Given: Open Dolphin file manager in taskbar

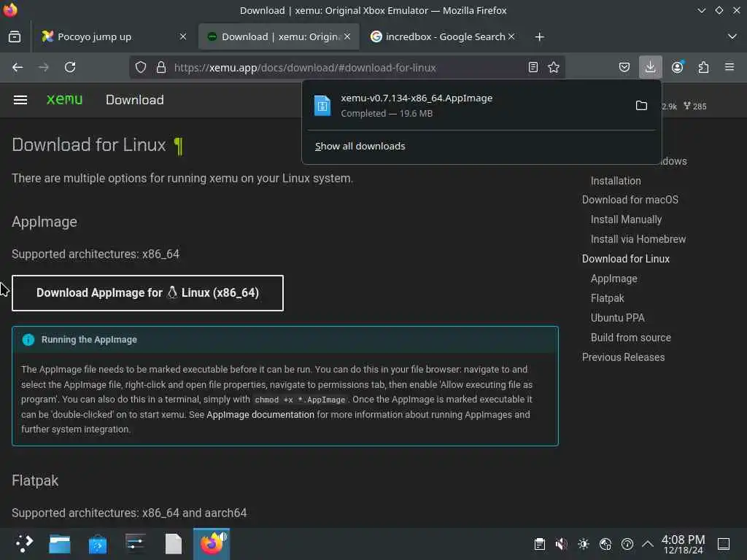Looking at the screenshot, I should coord(60,544).
